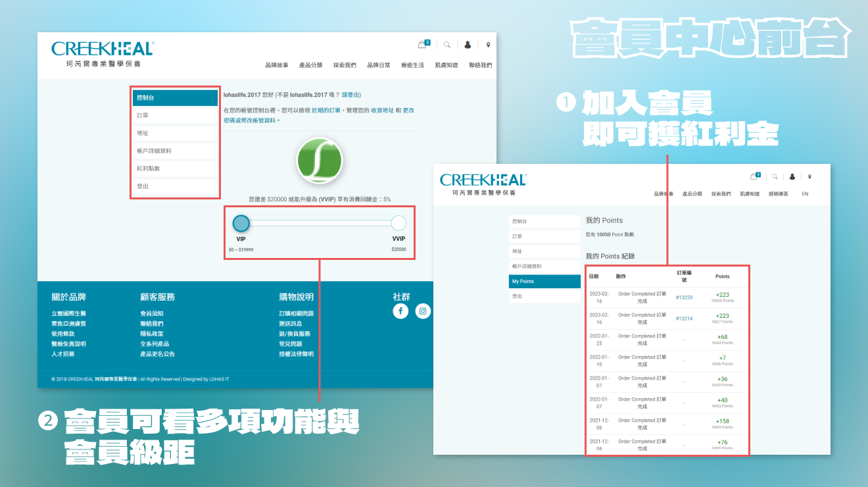Select 帳戶詳細資料 in the Points page sidebar
868x487 pixels.
(544, 267)
